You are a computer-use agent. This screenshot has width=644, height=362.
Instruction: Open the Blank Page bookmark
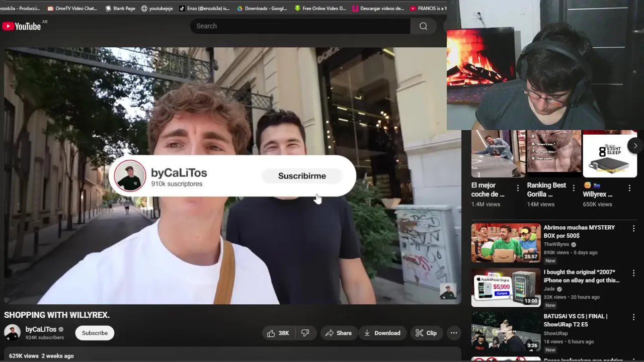click(120, 8)
